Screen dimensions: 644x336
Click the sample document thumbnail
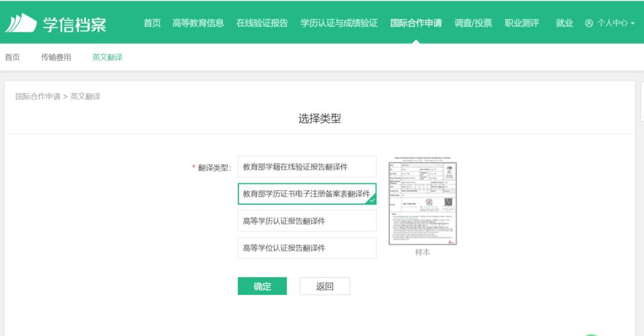pos(423,201)
